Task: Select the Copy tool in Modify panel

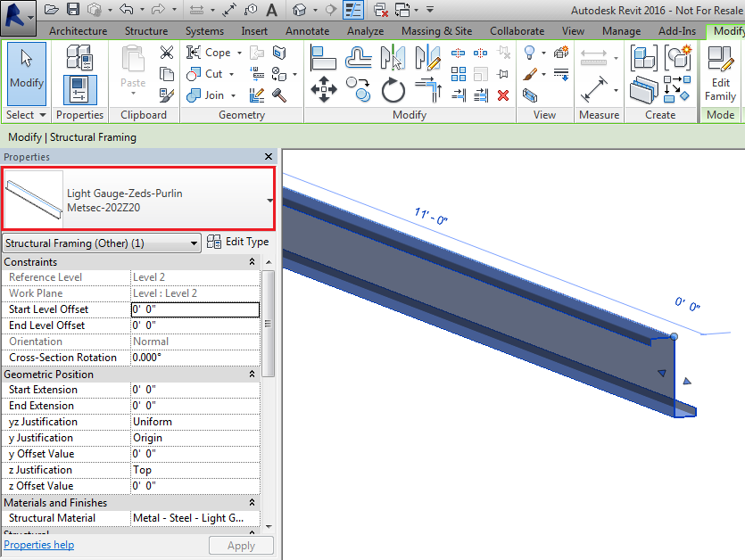Action: [359, 89]
